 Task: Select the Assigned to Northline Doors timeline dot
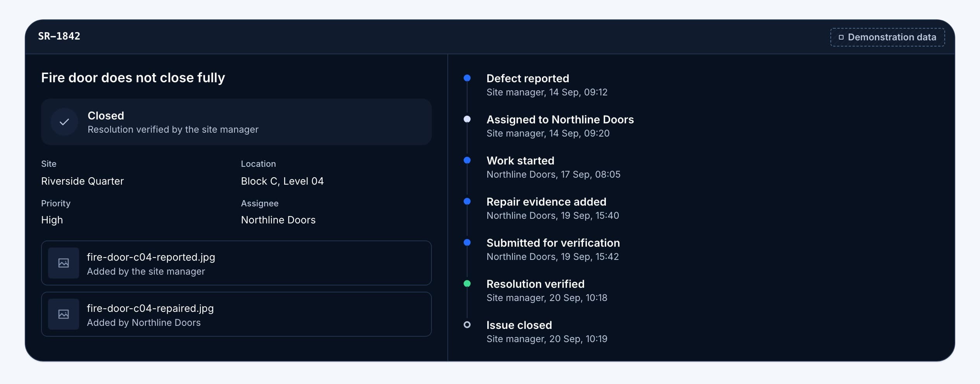[467, 119]
